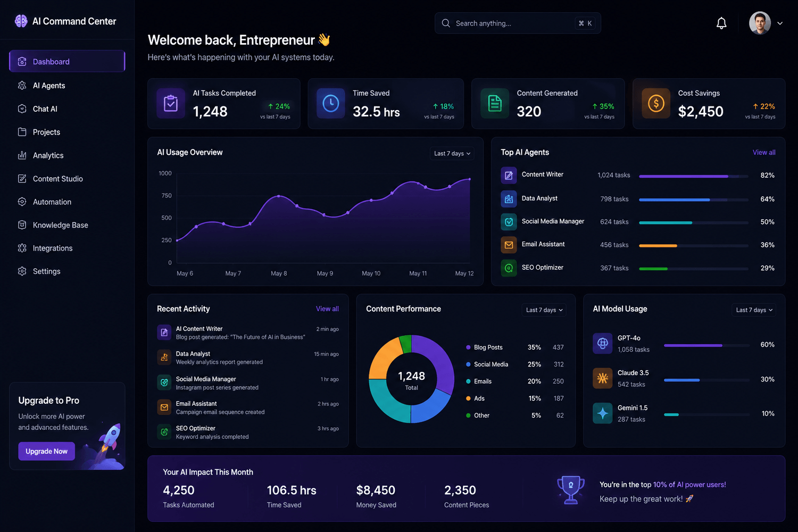
Task: Open Content Performance Last 7 days dropdown
Action: [x=544, y=310]
